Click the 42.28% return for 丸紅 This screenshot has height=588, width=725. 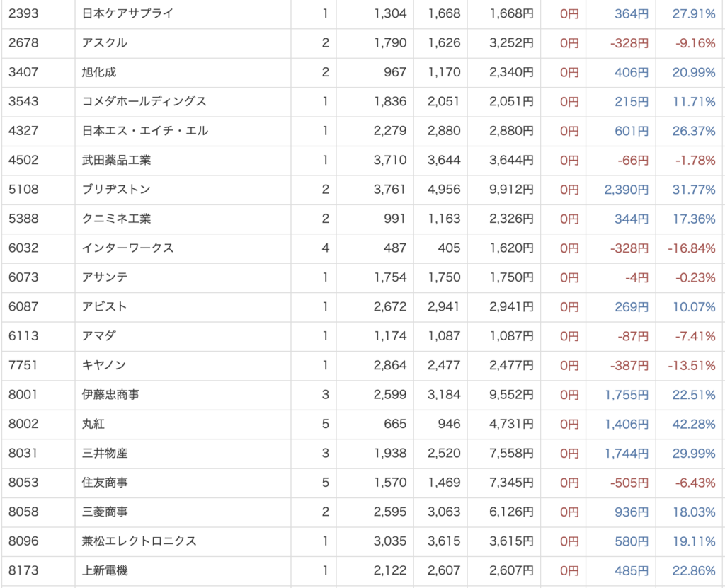[694, 424]
